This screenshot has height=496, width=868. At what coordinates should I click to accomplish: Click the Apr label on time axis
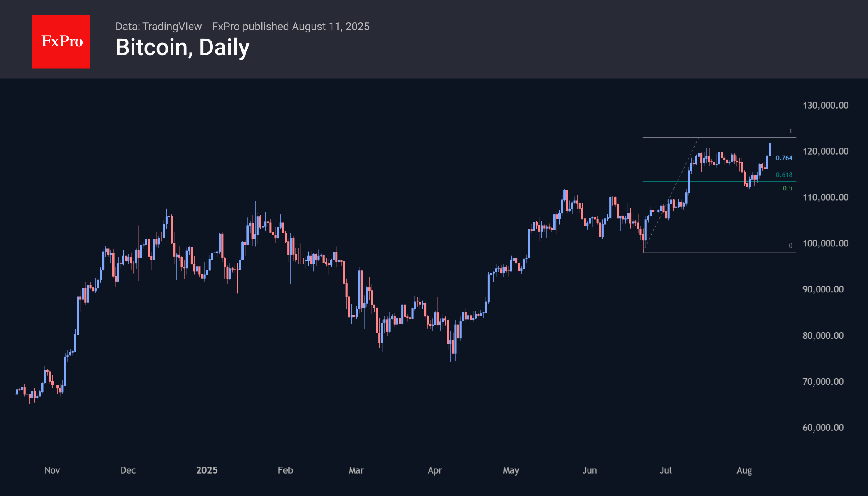(x=435, y=470)
